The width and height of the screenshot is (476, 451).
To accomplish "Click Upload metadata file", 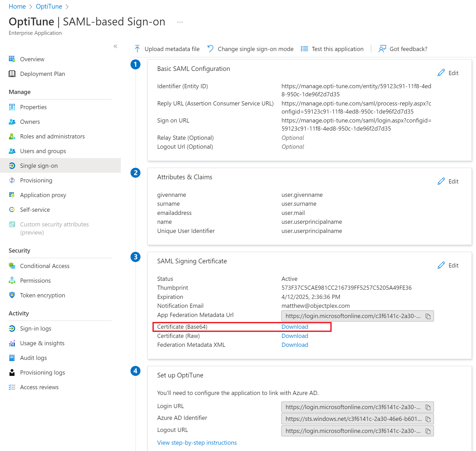I will coord(167,49).
